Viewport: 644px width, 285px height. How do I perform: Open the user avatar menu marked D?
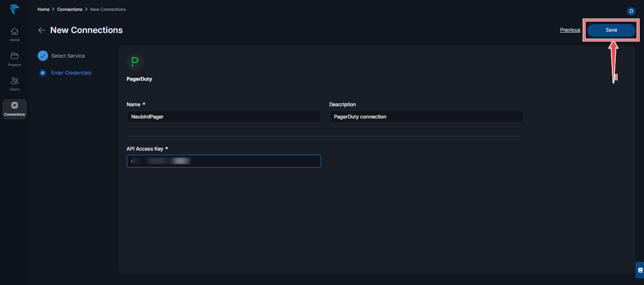click(630, 11)
